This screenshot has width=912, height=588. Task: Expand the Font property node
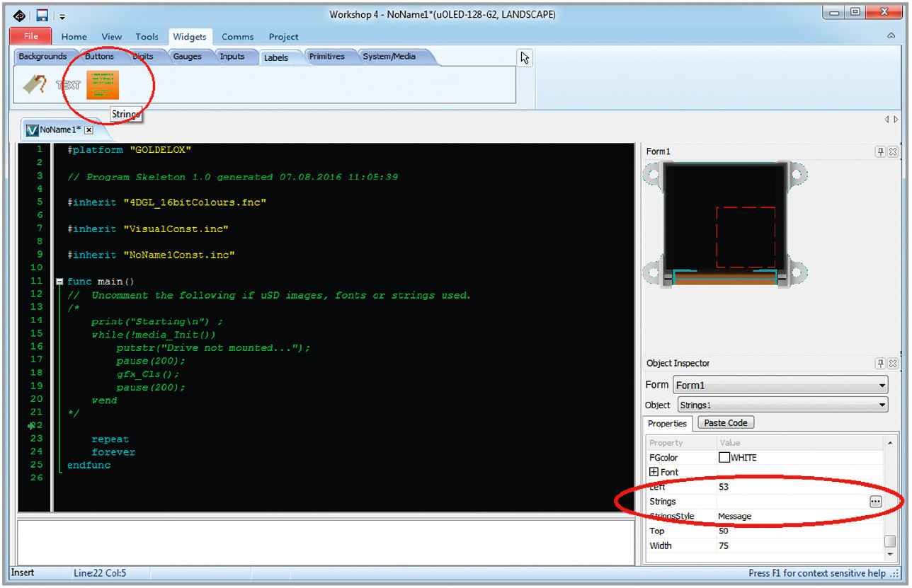[x=654, y=472]
